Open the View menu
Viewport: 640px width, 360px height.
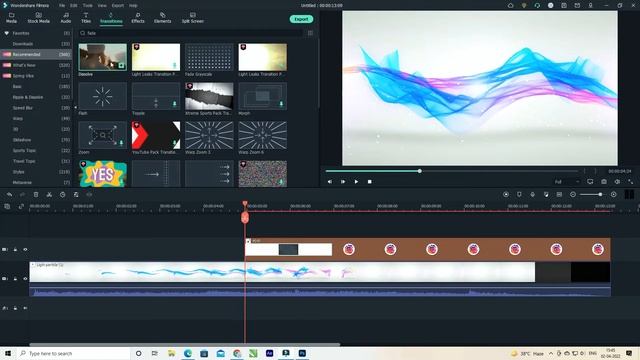coord(102,6)
